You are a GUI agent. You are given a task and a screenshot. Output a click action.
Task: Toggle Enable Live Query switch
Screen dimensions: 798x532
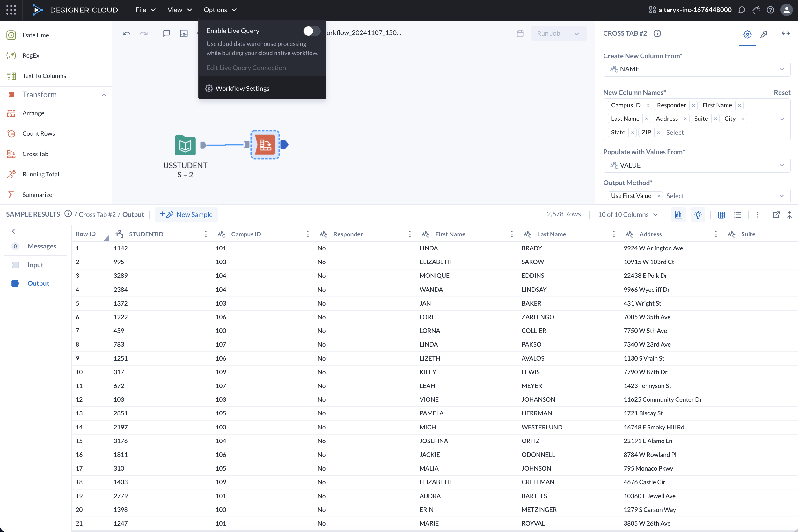coord(311,31)
